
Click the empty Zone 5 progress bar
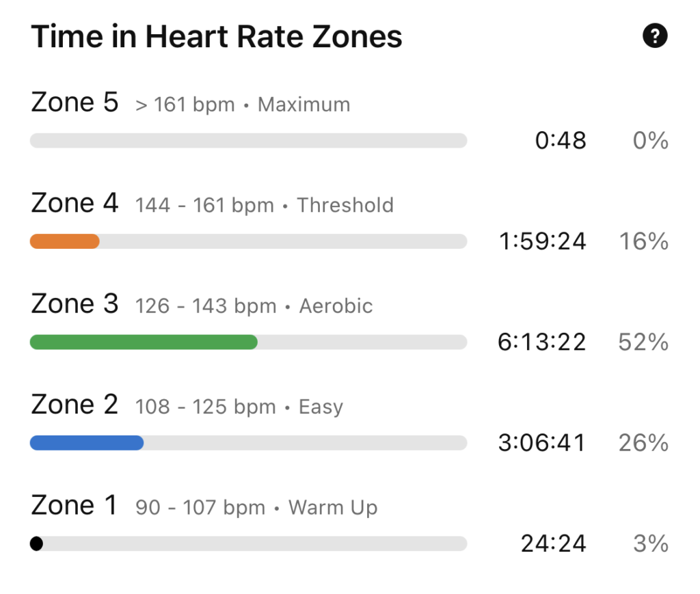pyautogui.click(x=248, y=141)
